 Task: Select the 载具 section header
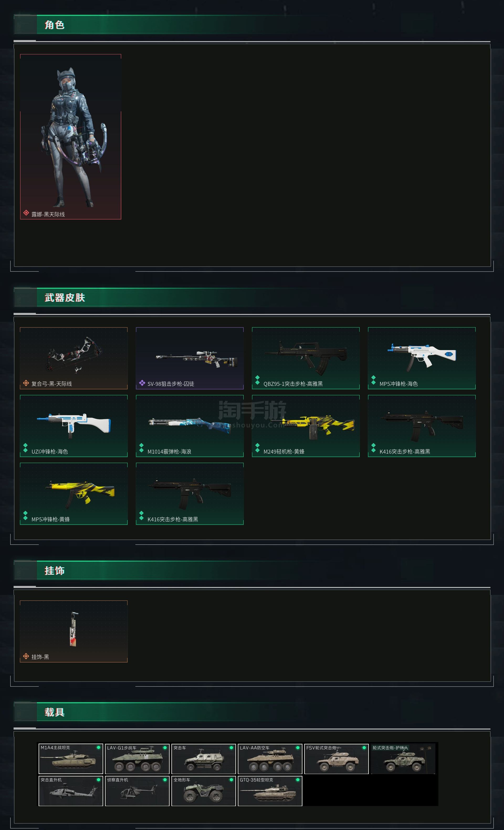tap(54, 712)
